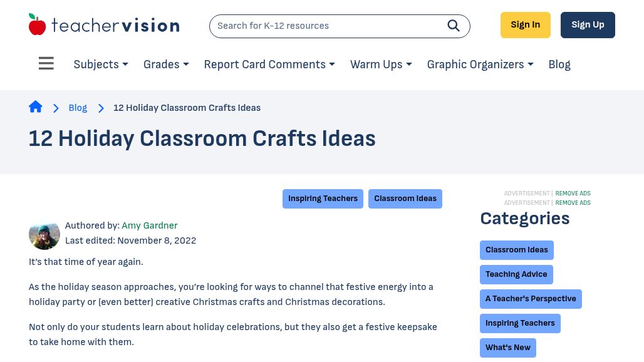Click the first Remove Ads link
644x362 pixels.
pyautogui.click(x=573, y=194)
